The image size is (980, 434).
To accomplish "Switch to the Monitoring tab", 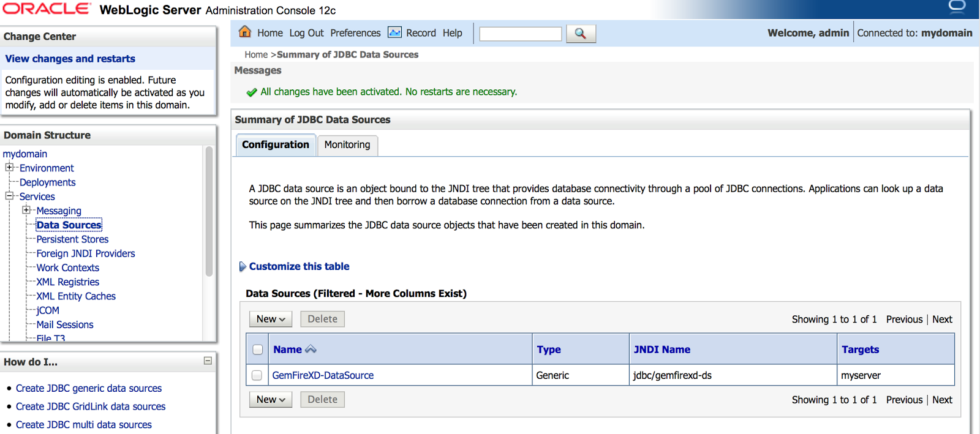I will (x=347, y=145).
